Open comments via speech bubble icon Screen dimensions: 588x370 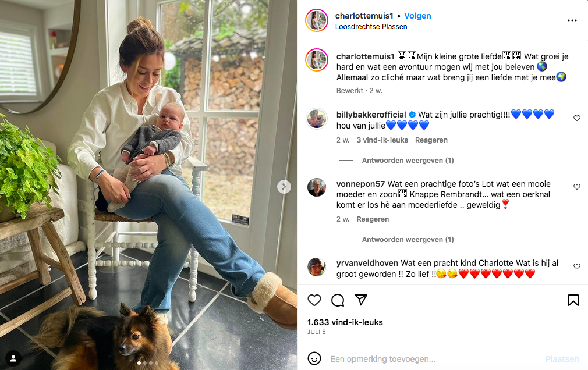click(338, 300)
